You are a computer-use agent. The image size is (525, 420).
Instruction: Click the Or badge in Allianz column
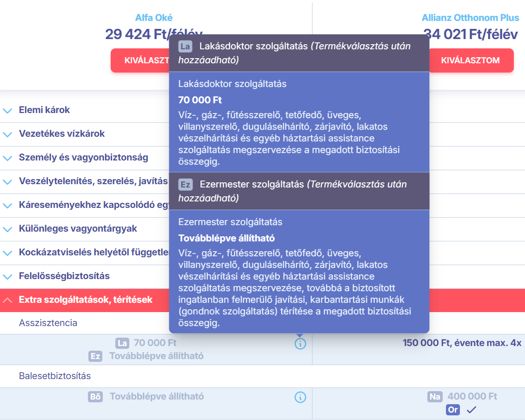(x=452, y=410)
